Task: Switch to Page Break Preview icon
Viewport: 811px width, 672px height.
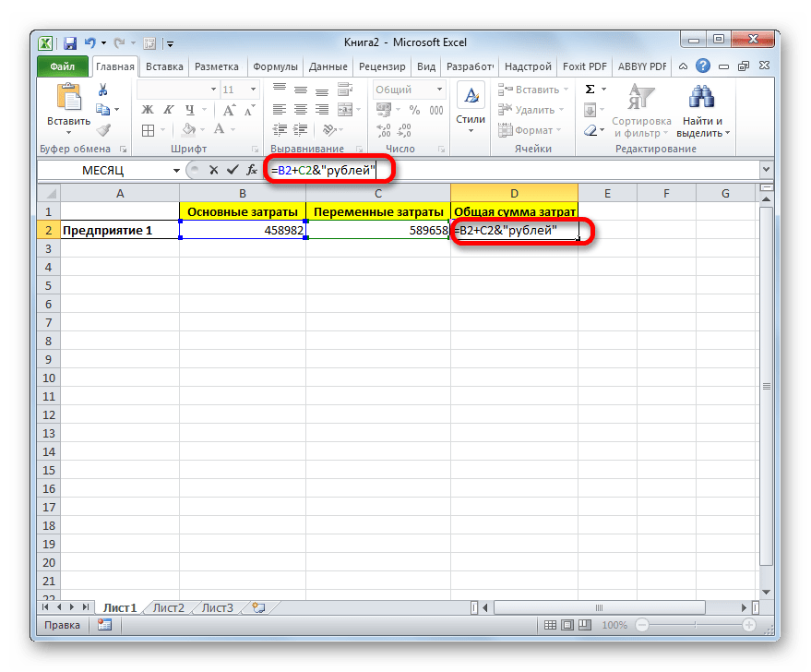Action: tap(584, 625)
